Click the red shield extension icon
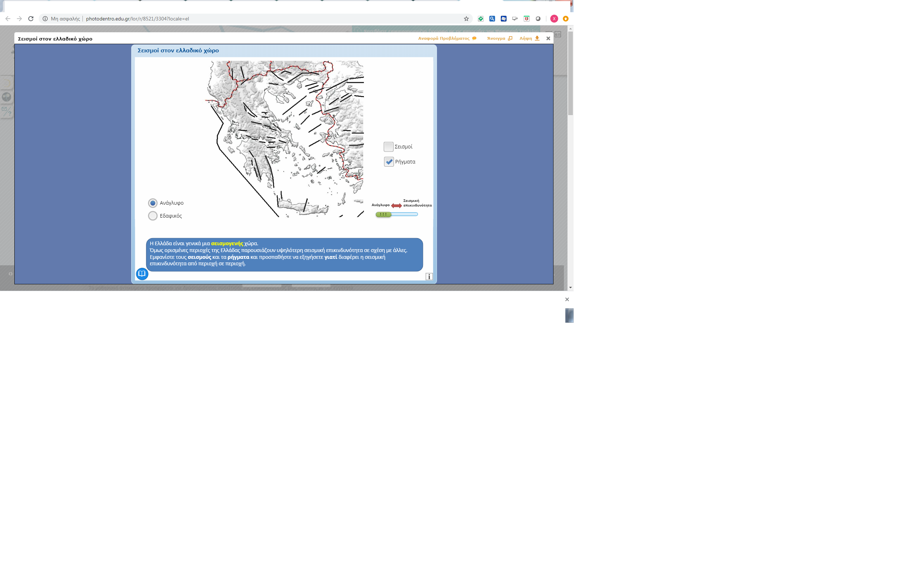The width and height of the screenshot is (912, 588). pos(526,19)
